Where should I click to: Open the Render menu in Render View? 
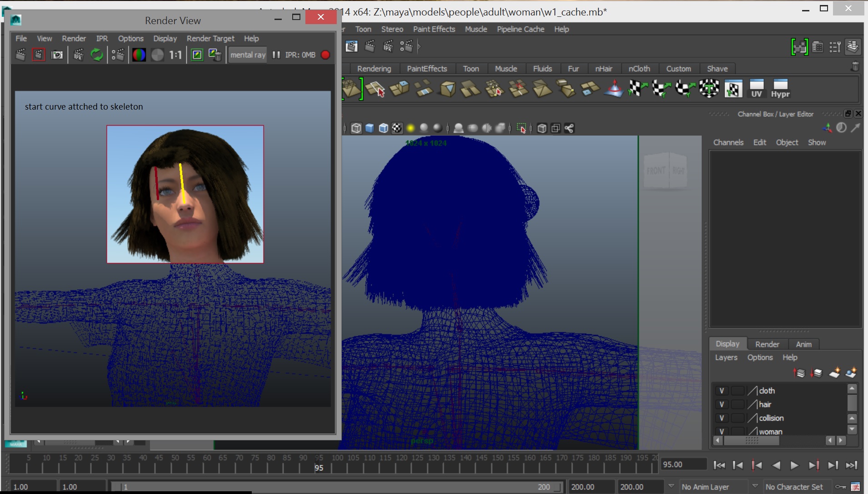pyautogui.click(x=74, y=39)
